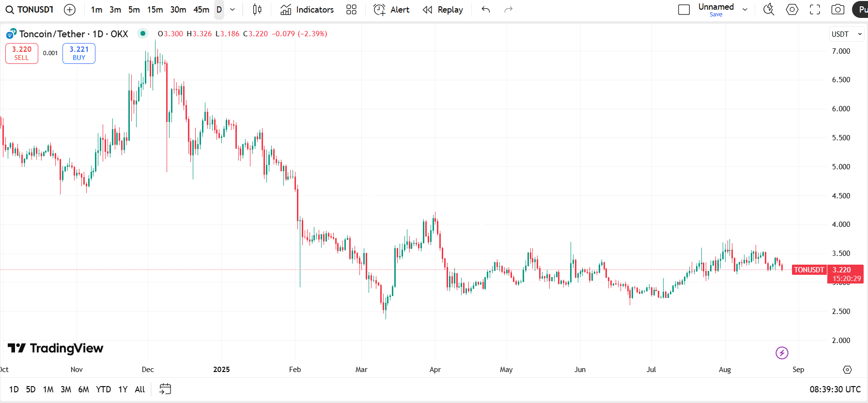Open symbol search for TONUSDT
The image size is (868, 403).
tap(30, 10)
